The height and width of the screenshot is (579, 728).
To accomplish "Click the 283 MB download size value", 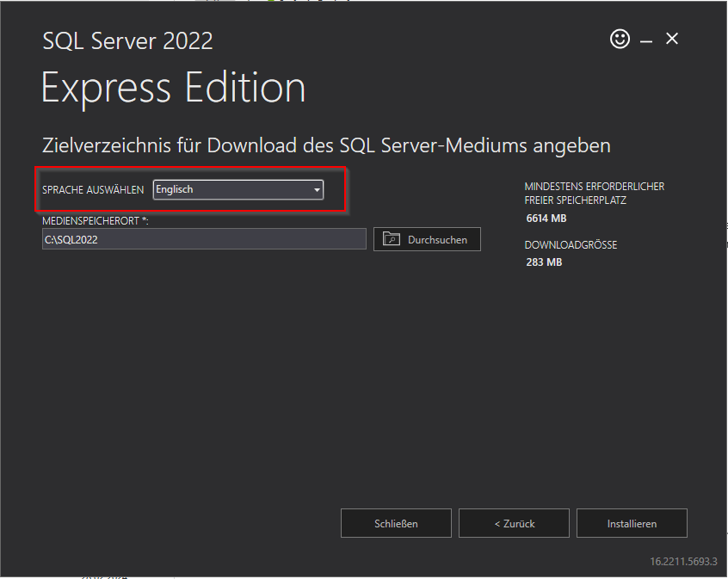I will pyautogui.click(x=544, y=262).
